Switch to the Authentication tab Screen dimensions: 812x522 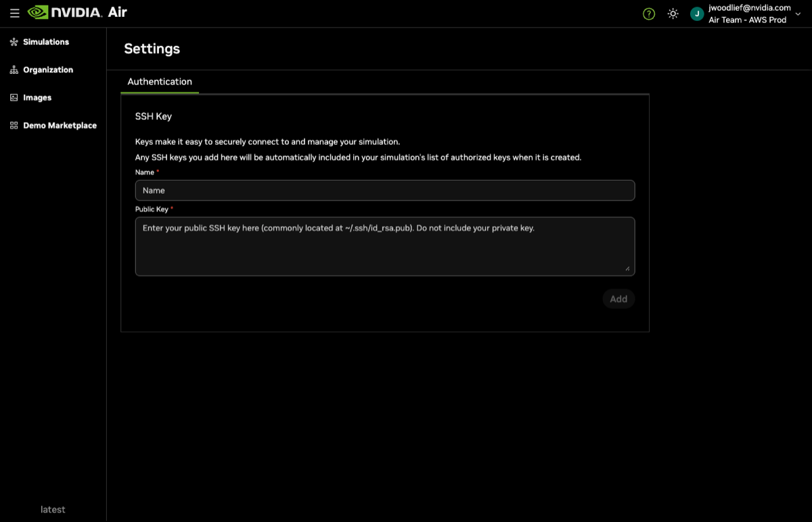(x=160, y=82)
